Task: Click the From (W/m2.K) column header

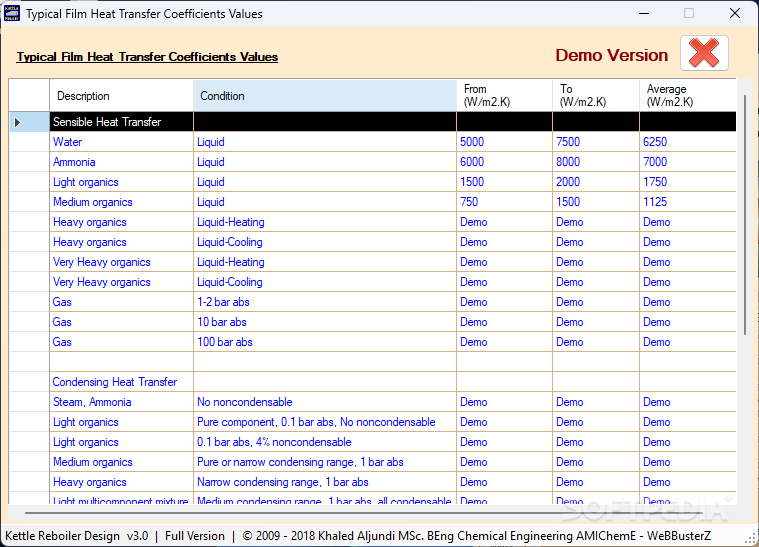Action: [504, 96]
